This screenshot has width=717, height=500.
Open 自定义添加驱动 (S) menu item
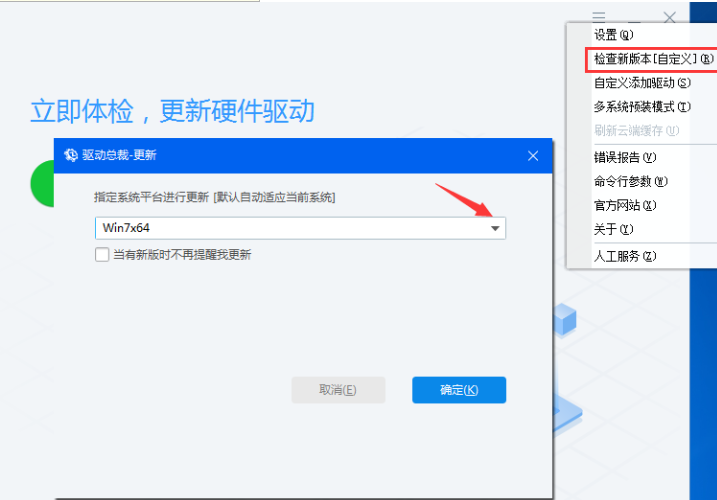642,83
